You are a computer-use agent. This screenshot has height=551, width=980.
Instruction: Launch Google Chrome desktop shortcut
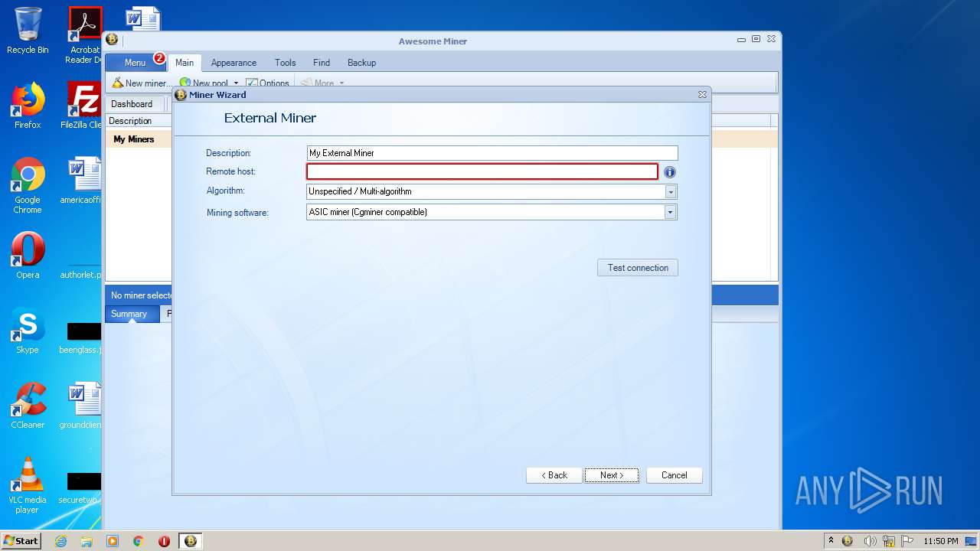(28, 185)
